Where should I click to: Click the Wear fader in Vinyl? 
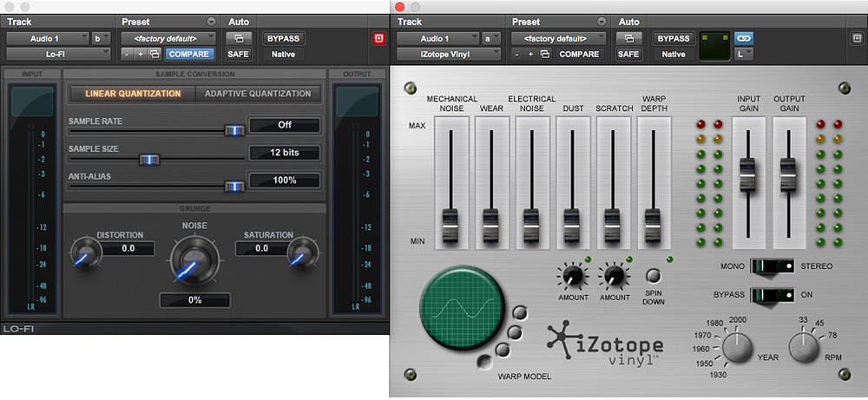[491, 226]
